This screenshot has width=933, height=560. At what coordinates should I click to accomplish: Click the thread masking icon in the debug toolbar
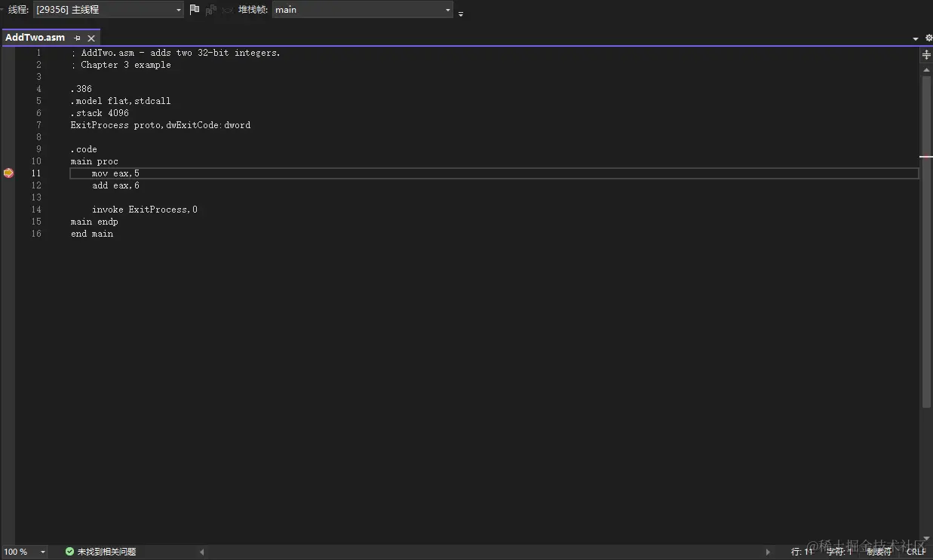(226, 10)
